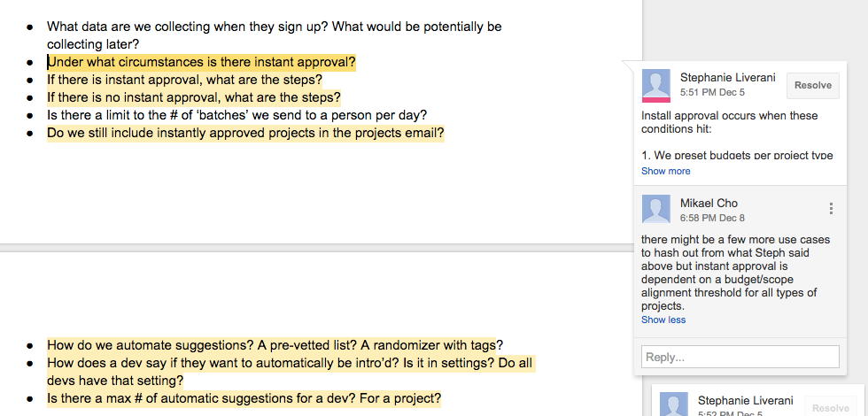Click highlighted line 'If there is no instant approval'

pos(194,98)
